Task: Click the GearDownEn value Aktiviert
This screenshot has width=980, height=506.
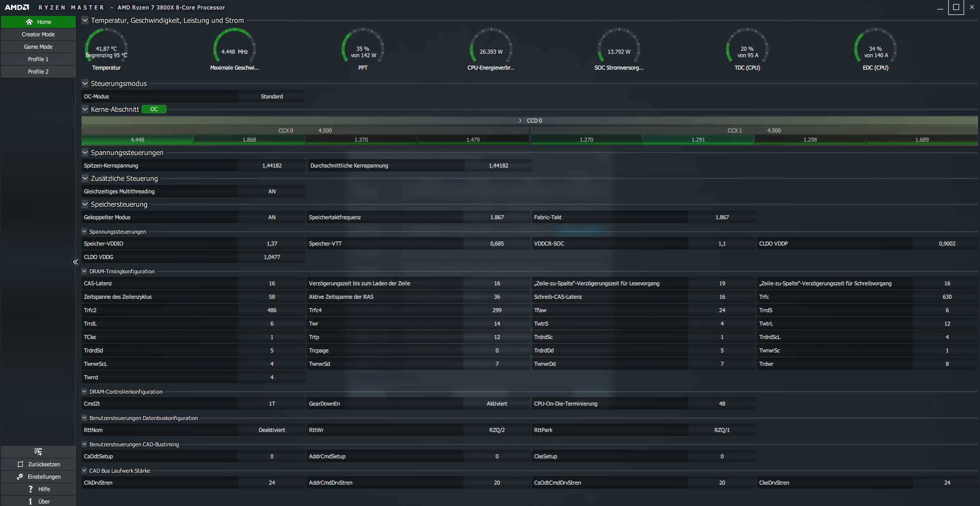Action: 497,404
